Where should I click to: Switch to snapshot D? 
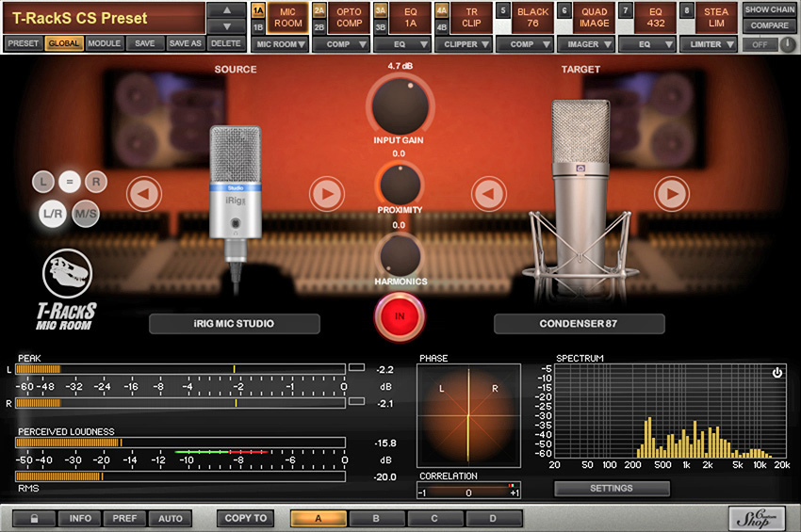(x=493, y=518)
